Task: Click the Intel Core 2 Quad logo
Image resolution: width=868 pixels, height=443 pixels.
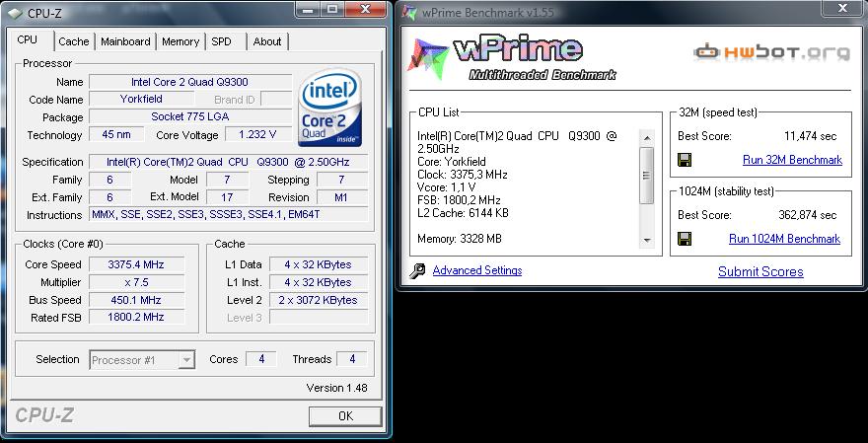Action: (329, 108)
